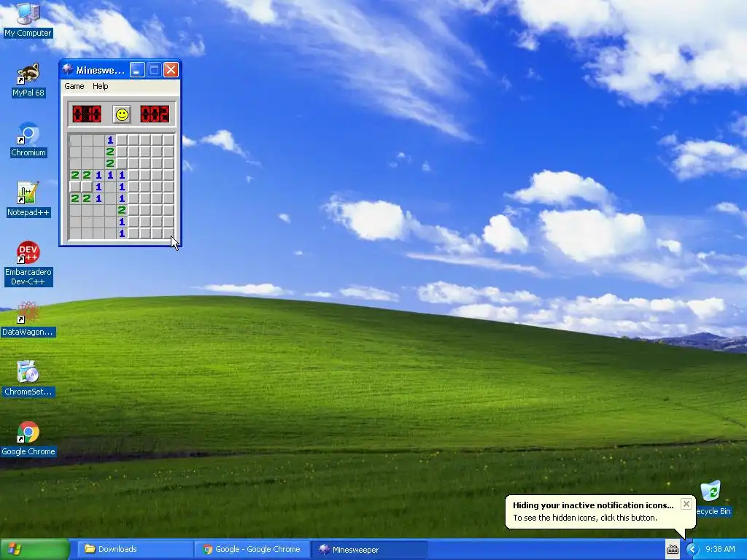Uncover the covered square in the top-right corner

point(169,140)
